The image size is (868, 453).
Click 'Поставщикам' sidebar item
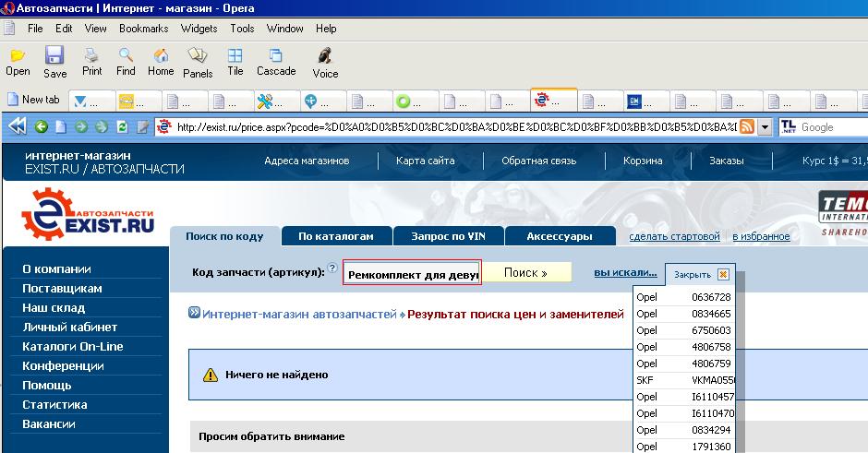pos(62,288)
